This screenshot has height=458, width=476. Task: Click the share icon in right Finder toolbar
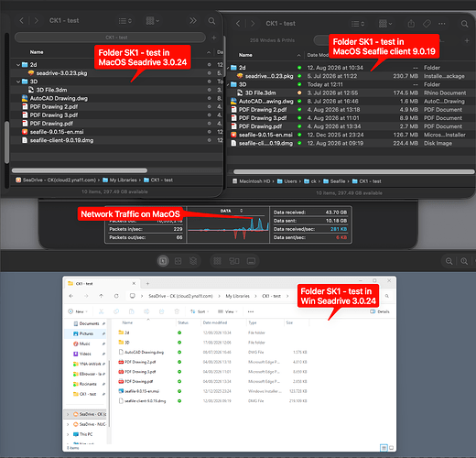pyautogui.click(x=411, y=24)
